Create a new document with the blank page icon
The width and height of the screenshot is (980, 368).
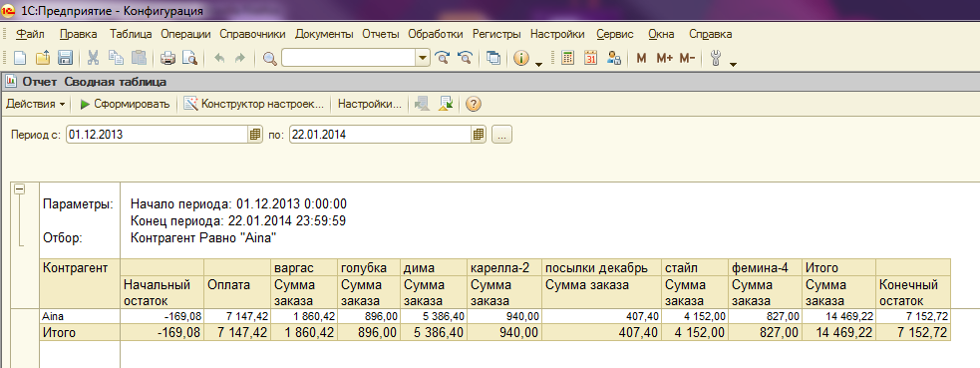20,58
